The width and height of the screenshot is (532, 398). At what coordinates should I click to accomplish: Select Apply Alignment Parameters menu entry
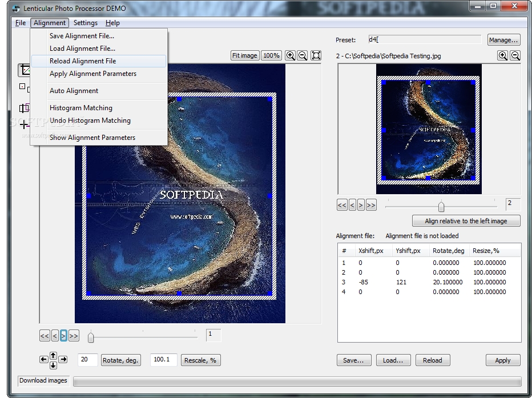click(99, 74)
